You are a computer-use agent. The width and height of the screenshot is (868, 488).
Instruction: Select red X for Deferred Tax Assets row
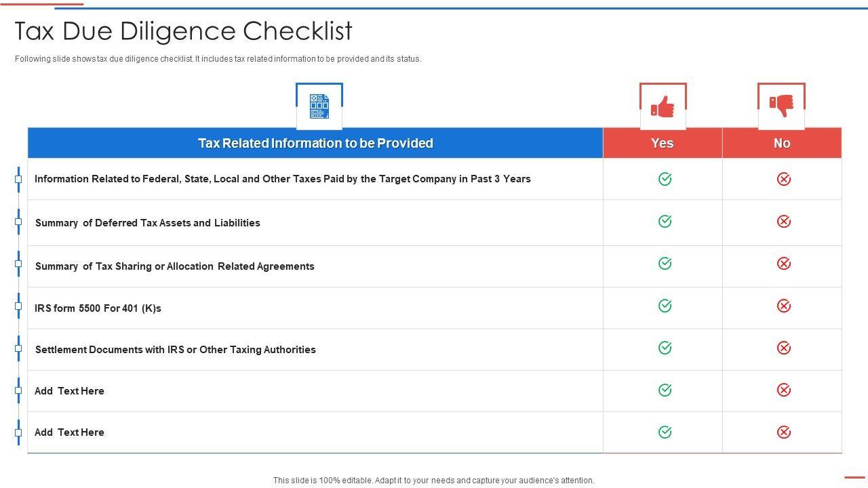[783, 222]
